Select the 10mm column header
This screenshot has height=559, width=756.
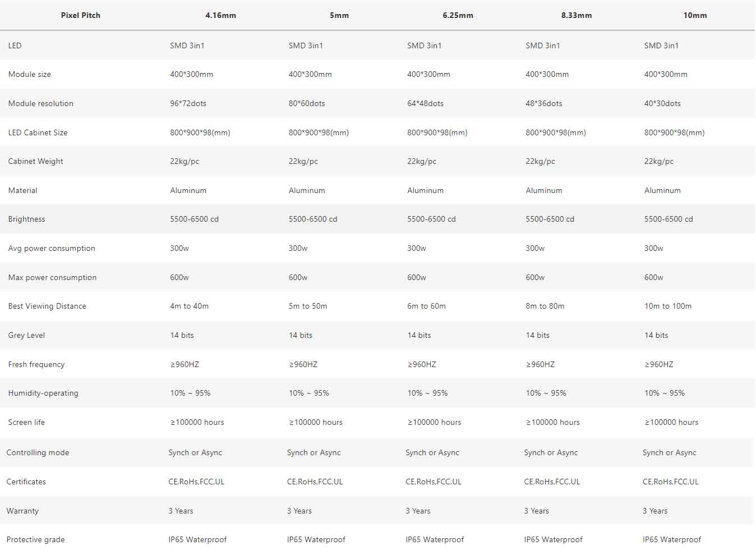coord(695,16)
